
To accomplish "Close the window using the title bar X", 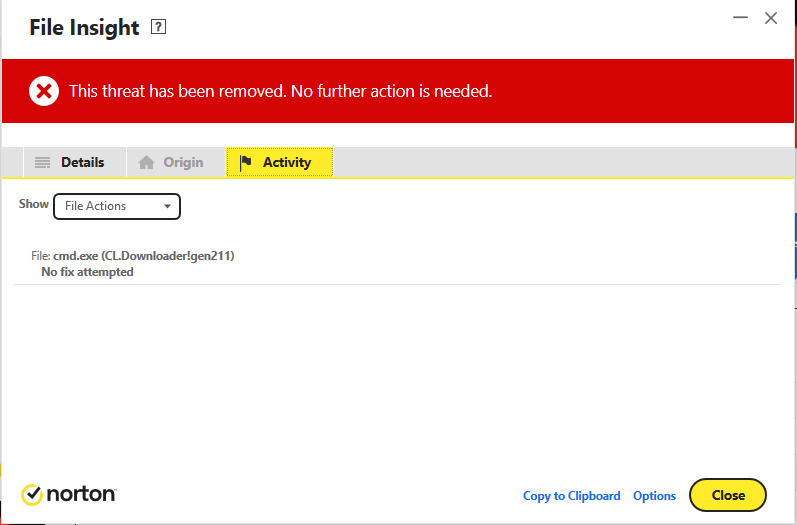I will pyautogui.click(x=771, y=18).
